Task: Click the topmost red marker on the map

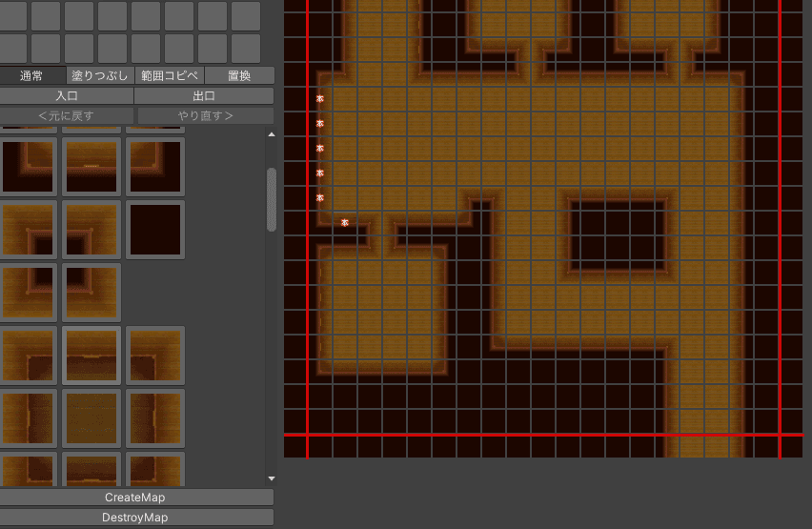Action: (320, 98)
